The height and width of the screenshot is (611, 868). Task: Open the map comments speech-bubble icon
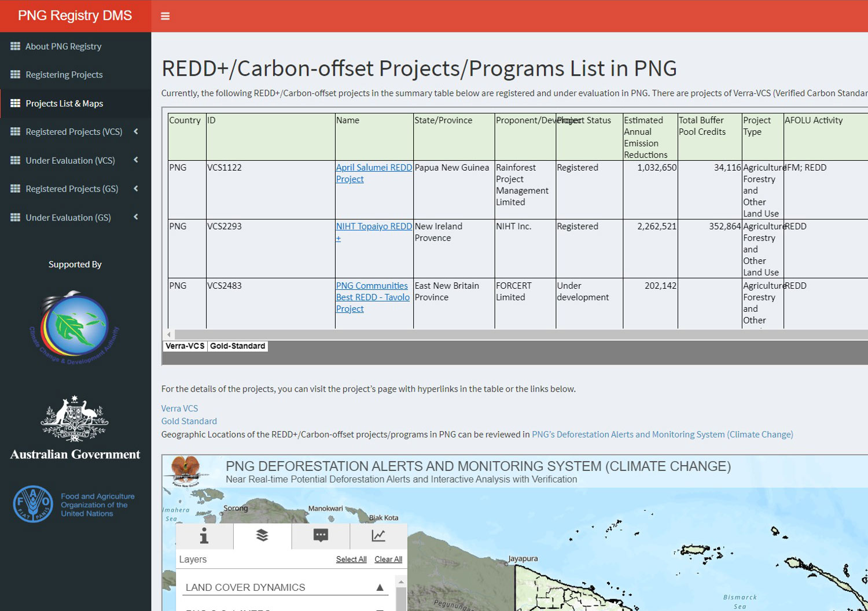[x=321, y=536]
